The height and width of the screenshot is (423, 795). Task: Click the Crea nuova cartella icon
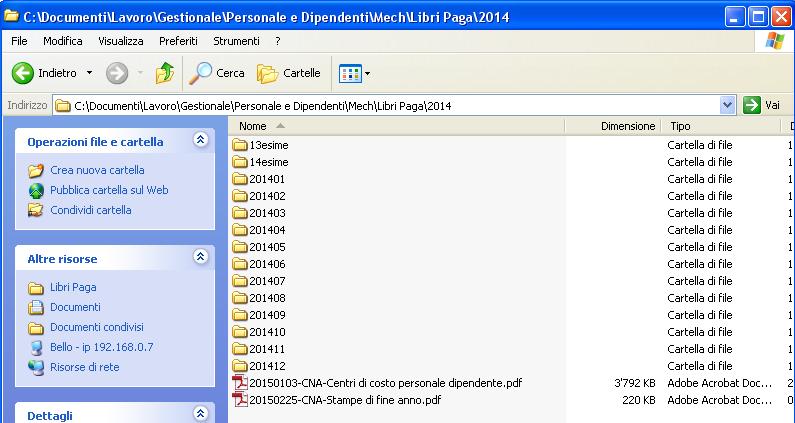pyautogui.click(x=36, y=170)
